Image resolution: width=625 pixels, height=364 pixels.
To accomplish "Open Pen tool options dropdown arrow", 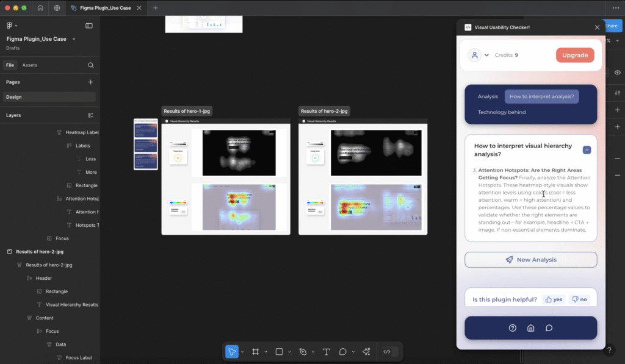I will point(313,352).
